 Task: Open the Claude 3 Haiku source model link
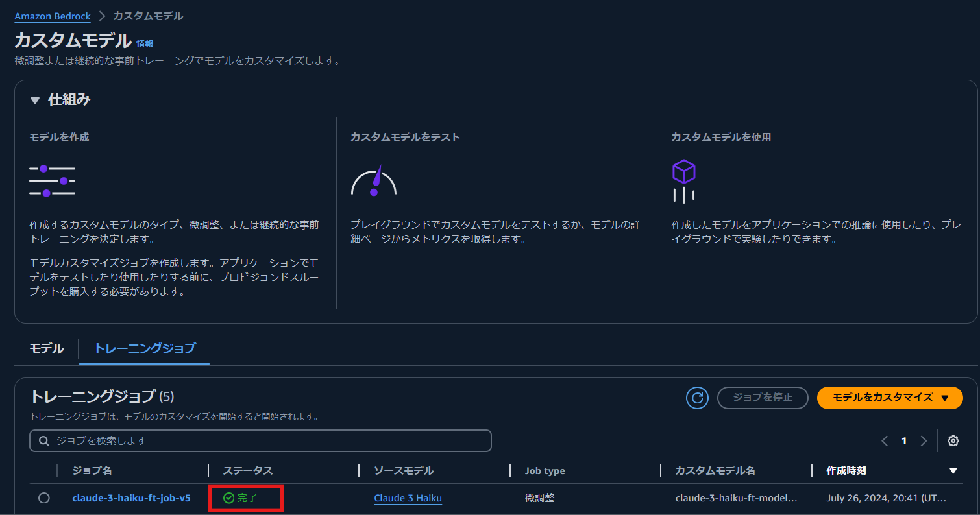click(408, 498)
